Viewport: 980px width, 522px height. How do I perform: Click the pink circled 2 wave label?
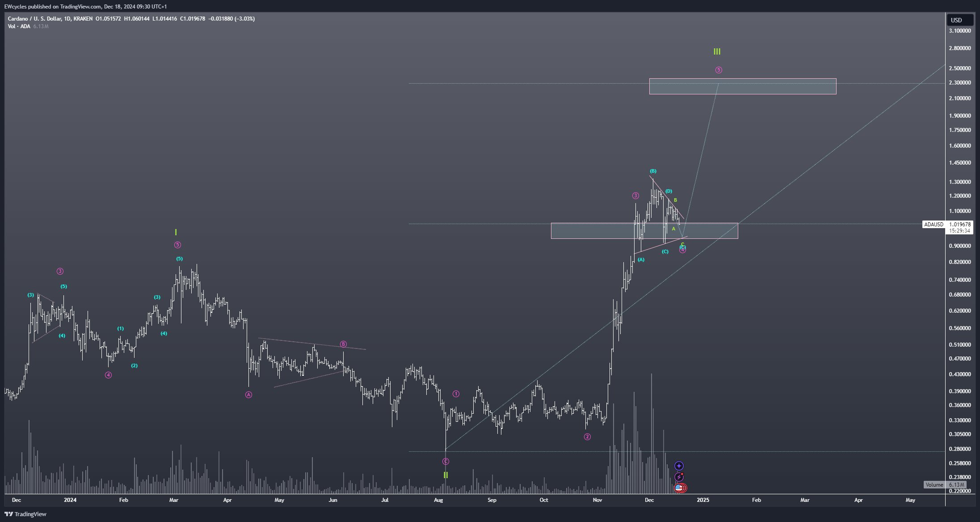pos(587,437)
